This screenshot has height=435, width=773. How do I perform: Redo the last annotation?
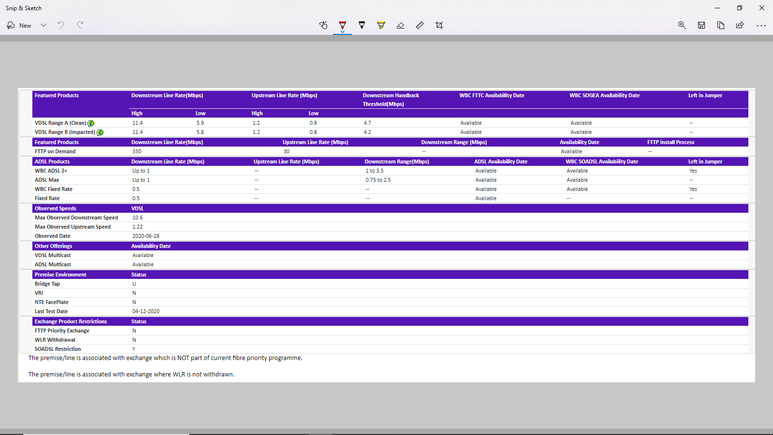[80, 25]
